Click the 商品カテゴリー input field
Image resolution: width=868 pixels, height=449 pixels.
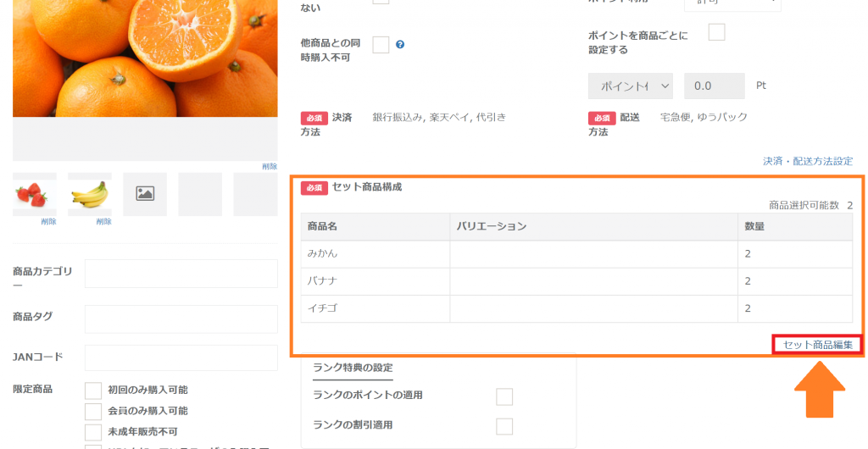(181, 274)
